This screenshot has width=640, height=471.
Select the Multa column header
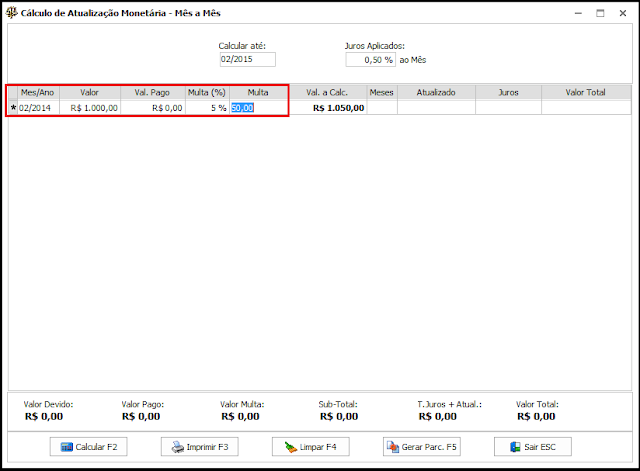click(x=258, y=93)
